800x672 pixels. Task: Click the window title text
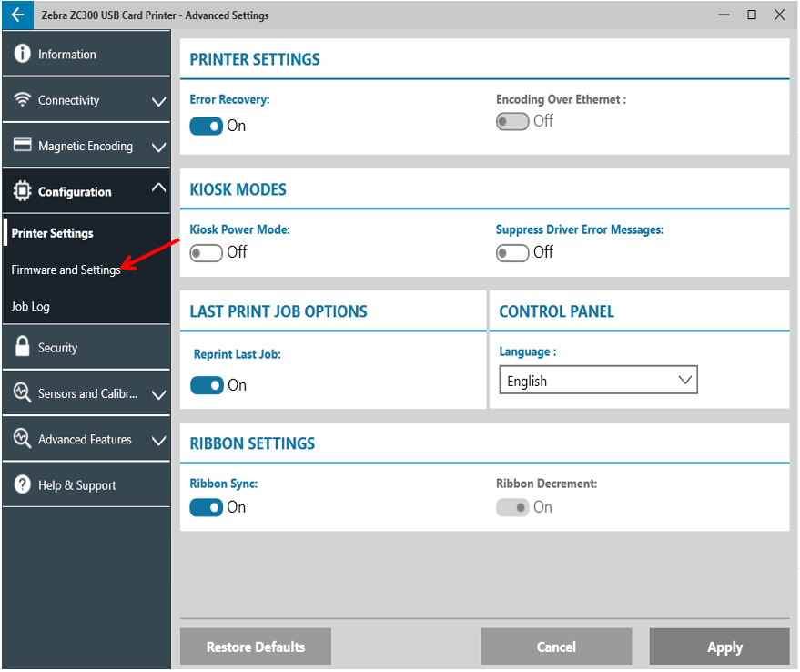[155, 15]
